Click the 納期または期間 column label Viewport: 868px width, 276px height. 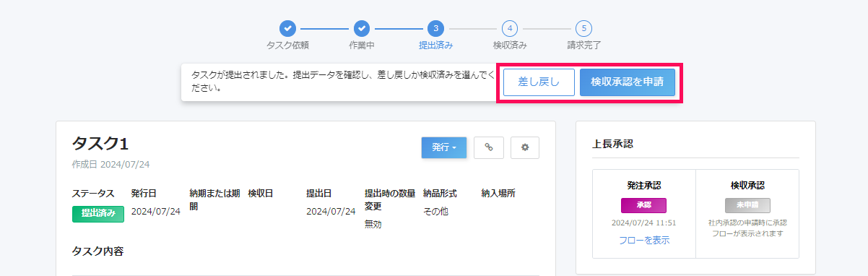214,199
